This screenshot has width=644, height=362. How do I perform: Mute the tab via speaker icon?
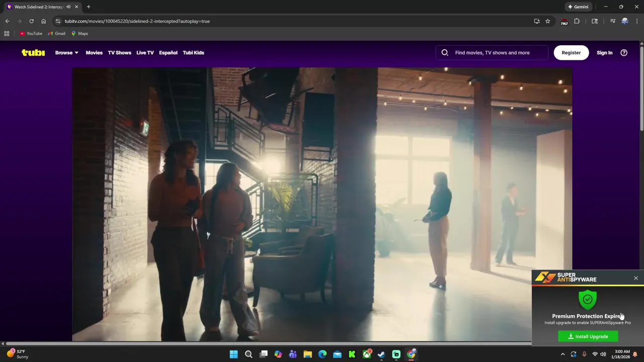point(68,7)
